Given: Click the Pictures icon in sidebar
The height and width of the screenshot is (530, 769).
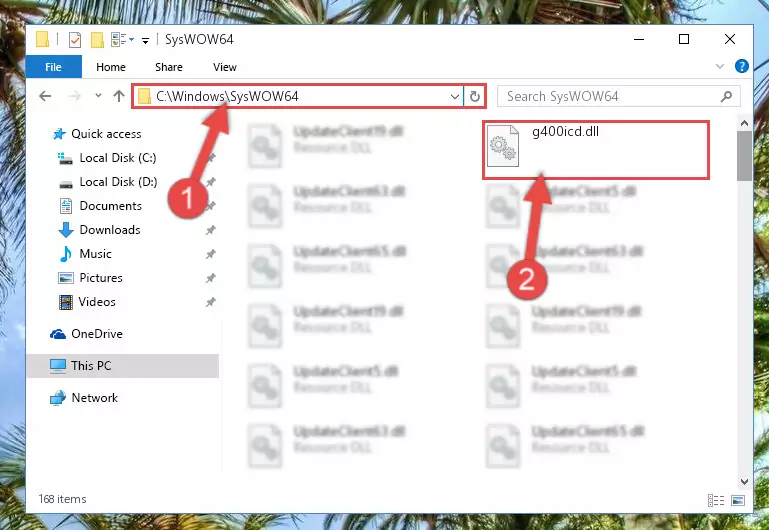Looking at the screenshot, I should tap(66, 278).
